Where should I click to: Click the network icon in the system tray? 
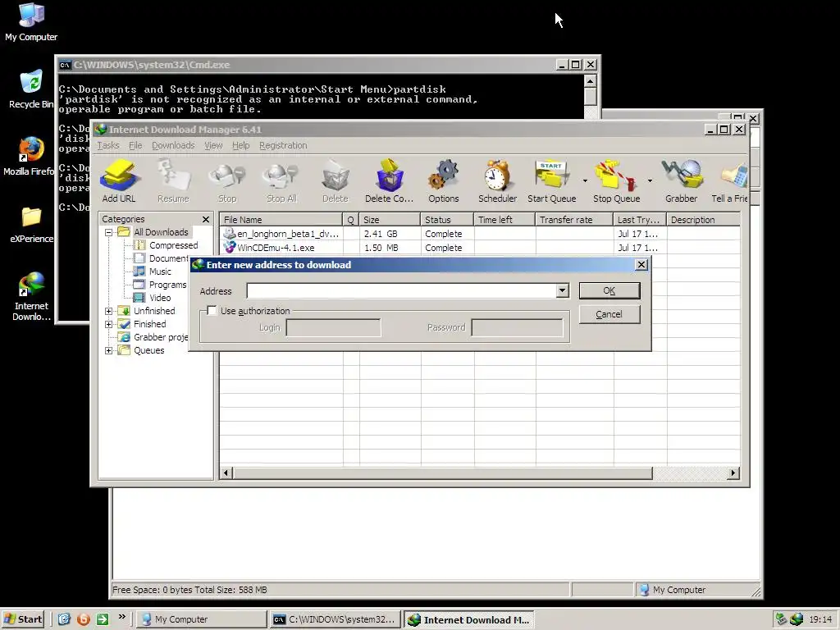(781, 619)
